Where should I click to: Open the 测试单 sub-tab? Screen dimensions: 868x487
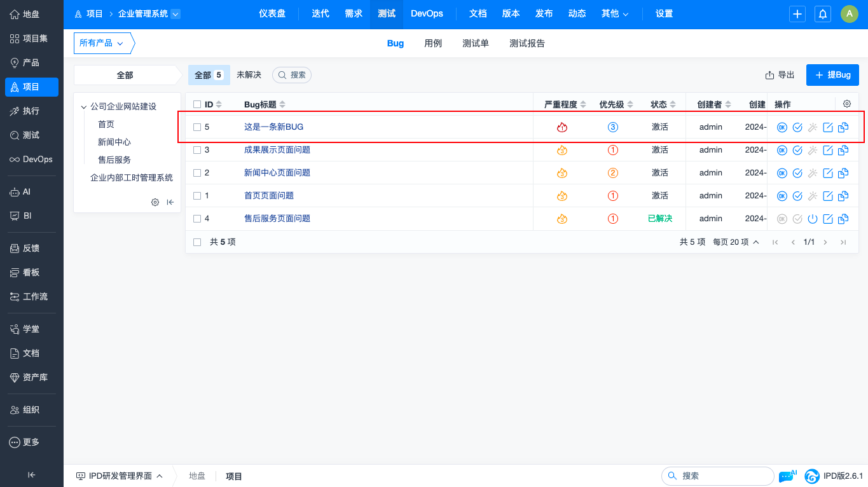click(x=476, y=43)
